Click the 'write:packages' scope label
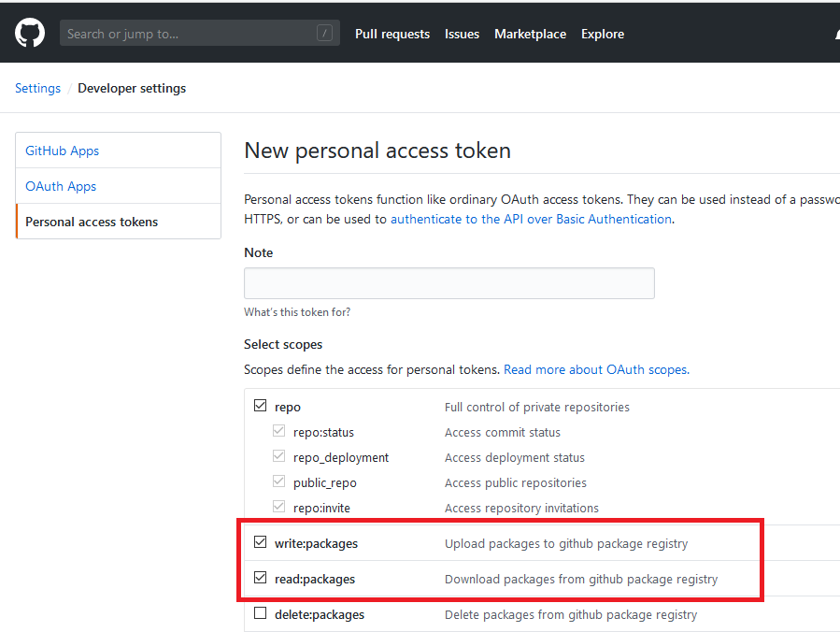Screen dimensions: 840x632 click(316, 543)
